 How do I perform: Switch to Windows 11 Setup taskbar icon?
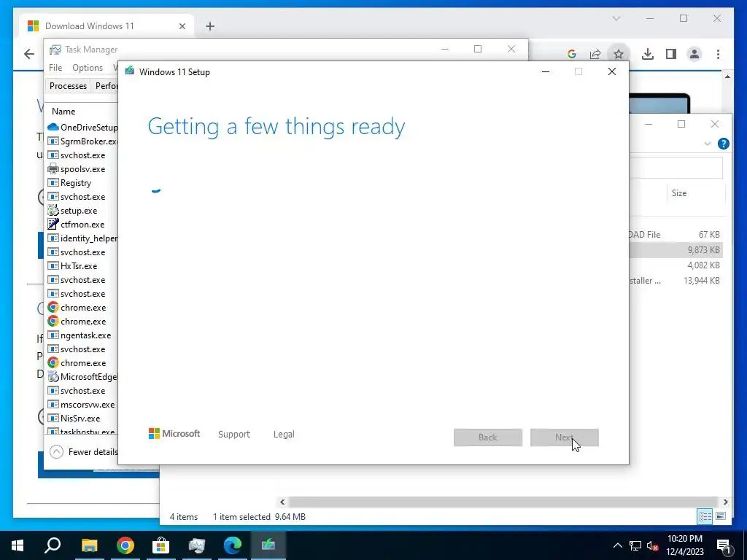[268, 545]
